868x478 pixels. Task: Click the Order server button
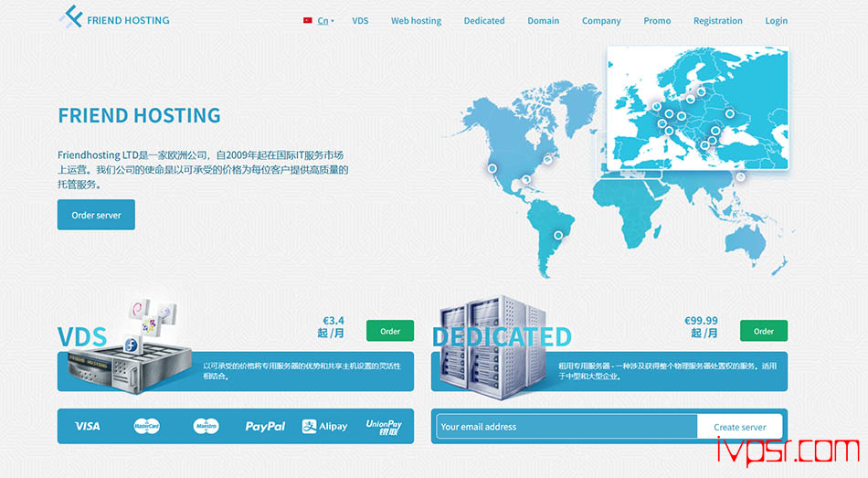pyautogui.click(x=96, y=215)
